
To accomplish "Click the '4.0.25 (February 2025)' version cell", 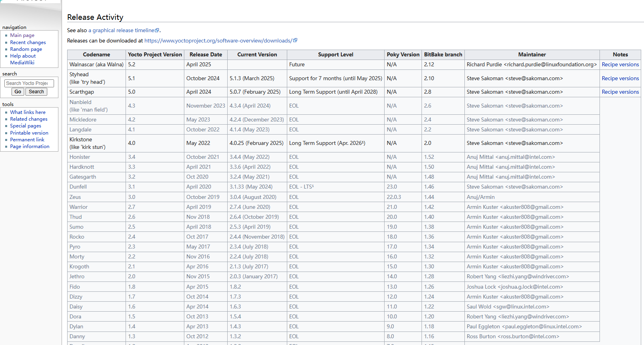I will (257, 143).
